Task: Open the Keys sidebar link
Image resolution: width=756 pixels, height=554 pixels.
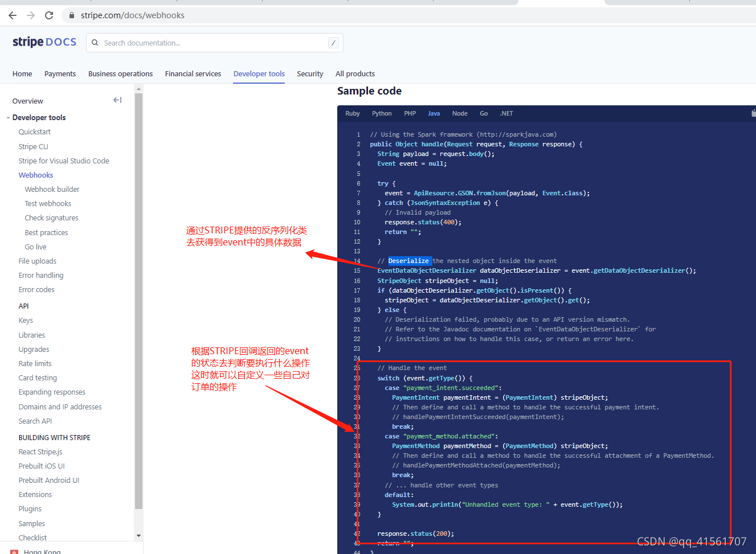Action: coord(26,320)
